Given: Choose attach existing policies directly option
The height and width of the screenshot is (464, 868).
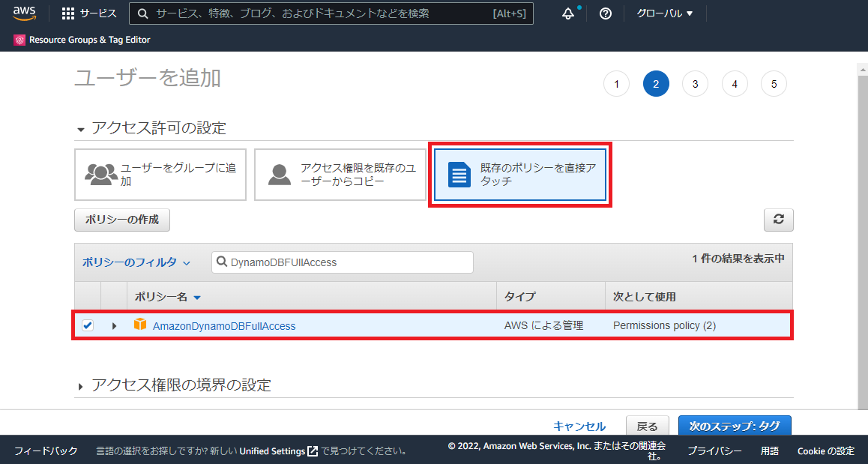Looking at the screenshot, I should (x=520, y=175).
